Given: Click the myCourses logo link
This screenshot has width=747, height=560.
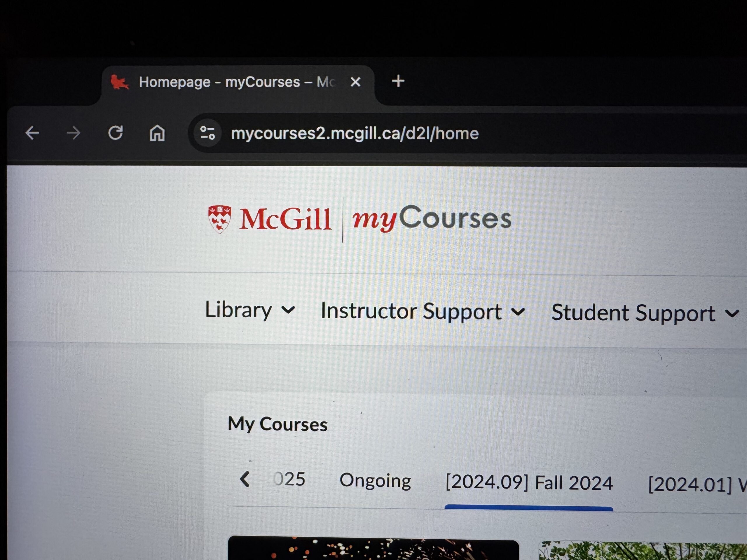Looking at the screenshot, I should click(x=432, y=218).
